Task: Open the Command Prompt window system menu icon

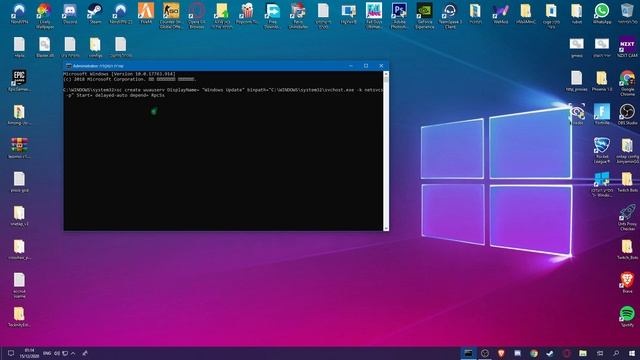Action: coord(69,66)
